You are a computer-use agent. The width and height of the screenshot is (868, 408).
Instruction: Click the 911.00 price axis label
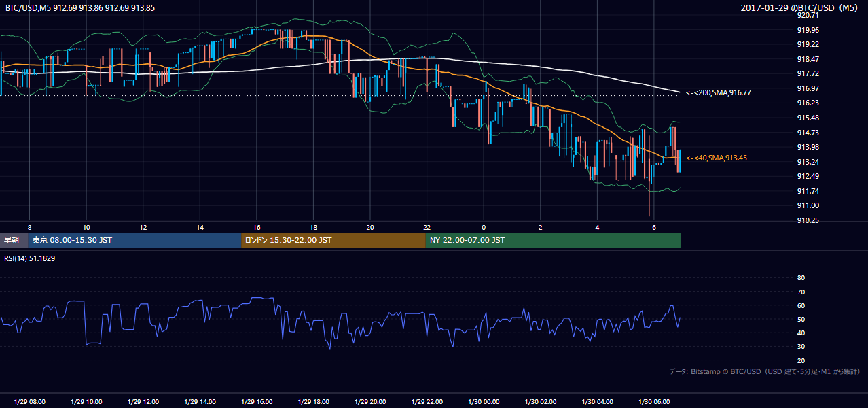click(x=808, y=205)
